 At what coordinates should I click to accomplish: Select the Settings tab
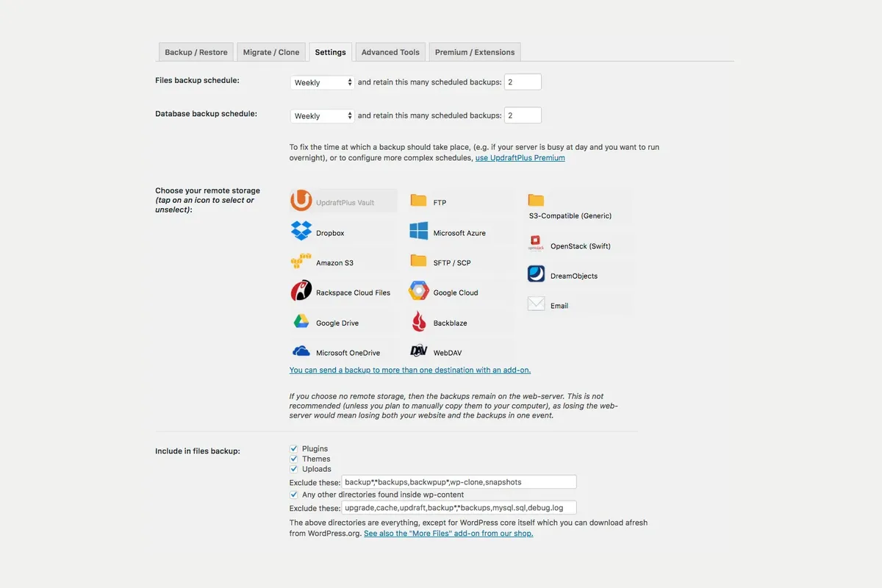tap(331, 52)
